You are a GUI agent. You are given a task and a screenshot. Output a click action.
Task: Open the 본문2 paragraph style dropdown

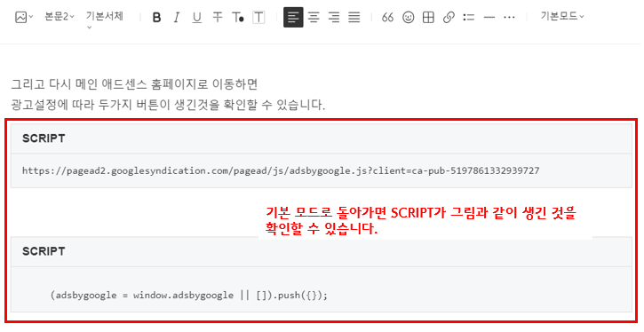click(60, 17)
